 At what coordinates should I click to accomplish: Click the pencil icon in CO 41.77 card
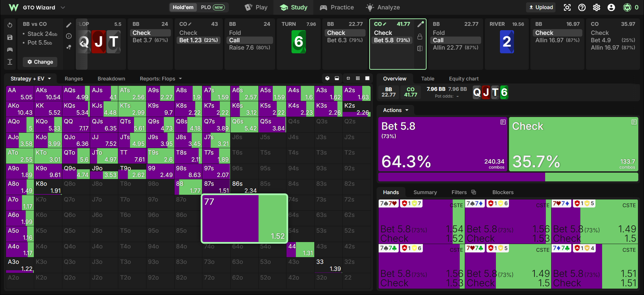tap(421, 24)
